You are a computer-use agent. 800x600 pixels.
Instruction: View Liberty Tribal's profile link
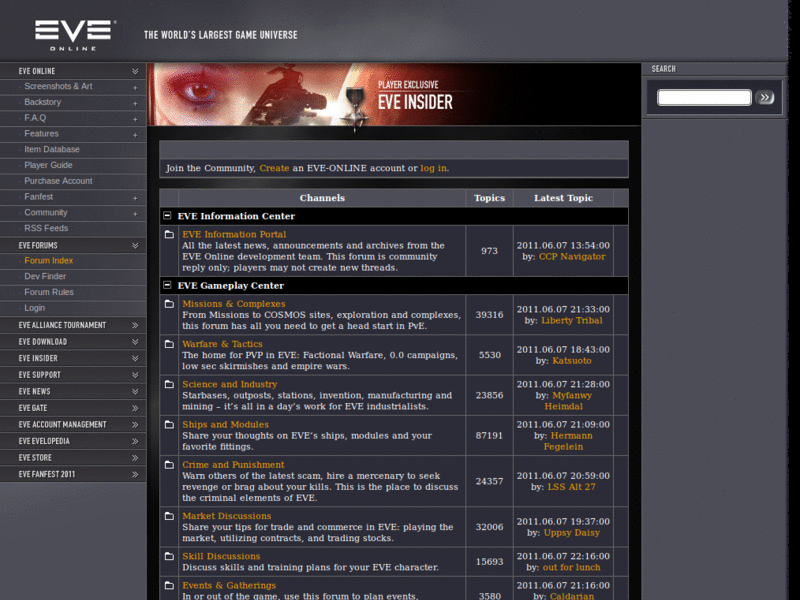point(571,320)
